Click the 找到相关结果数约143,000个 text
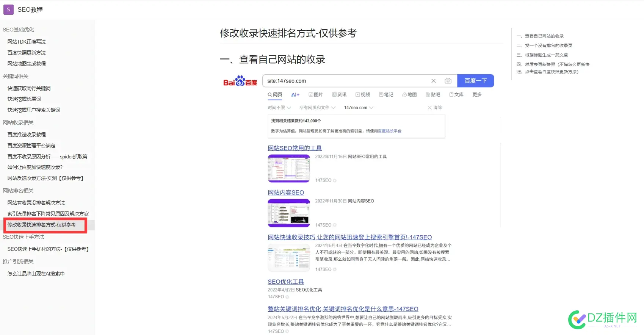 tap(296, 121)
